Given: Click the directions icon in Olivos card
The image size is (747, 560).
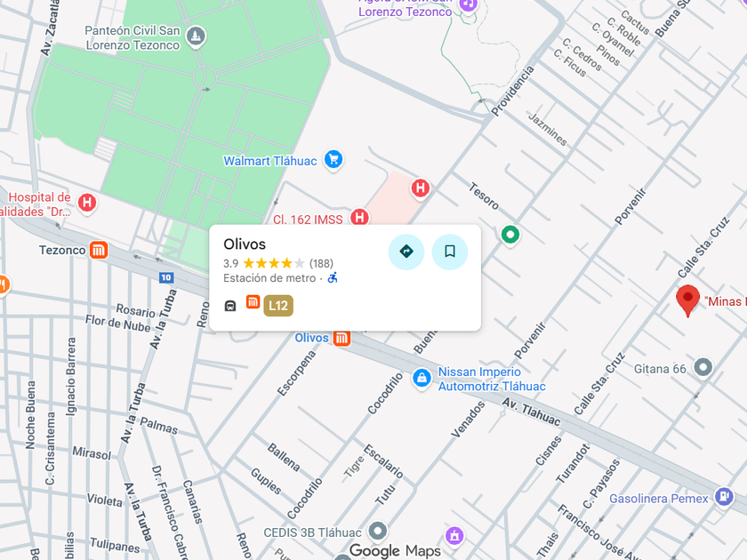Looking at the screenshot, I should (406, 252).
